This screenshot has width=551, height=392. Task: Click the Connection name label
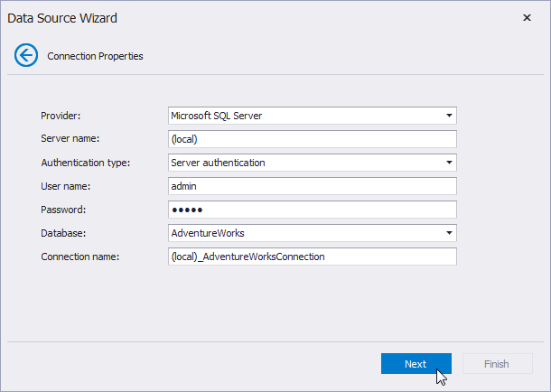(81, 257)
